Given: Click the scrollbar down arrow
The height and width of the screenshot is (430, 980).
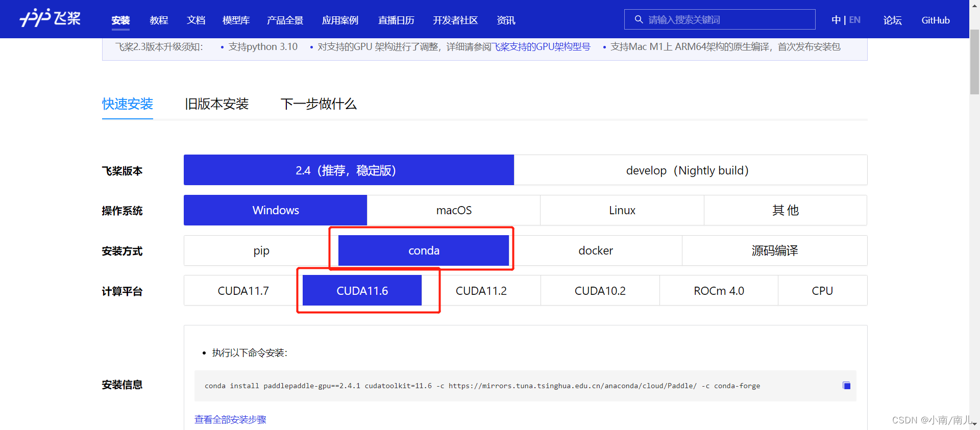Looking at the screenshot, I should 974,424.
